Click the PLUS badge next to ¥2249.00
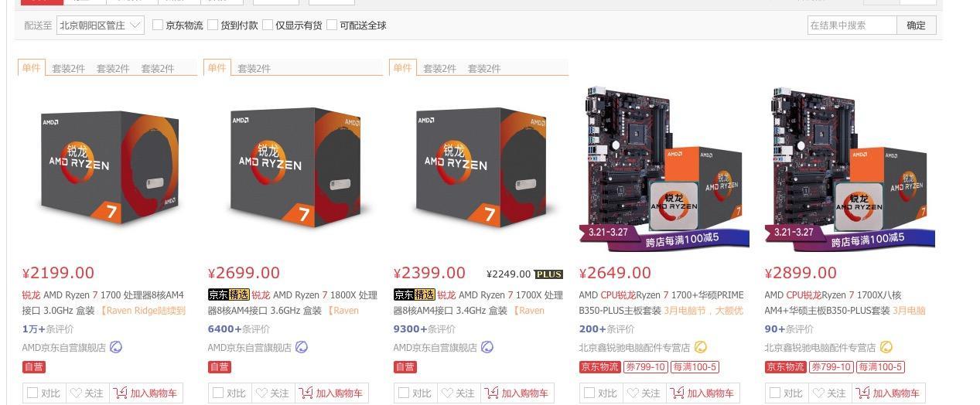This screenshot has width=980, height=405. [x=548, y=274]
